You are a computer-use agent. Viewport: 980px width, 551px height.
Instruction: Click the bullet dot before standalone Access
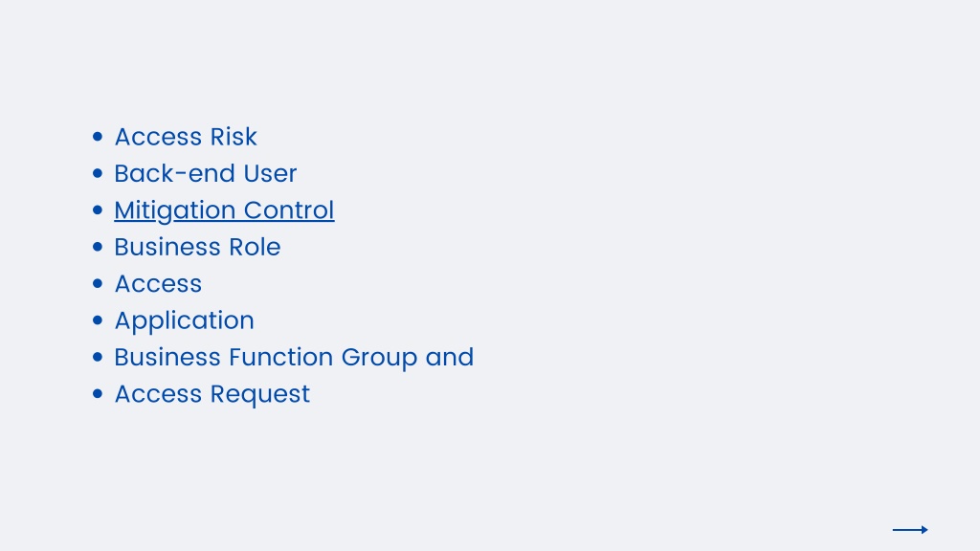pos(98,284)
